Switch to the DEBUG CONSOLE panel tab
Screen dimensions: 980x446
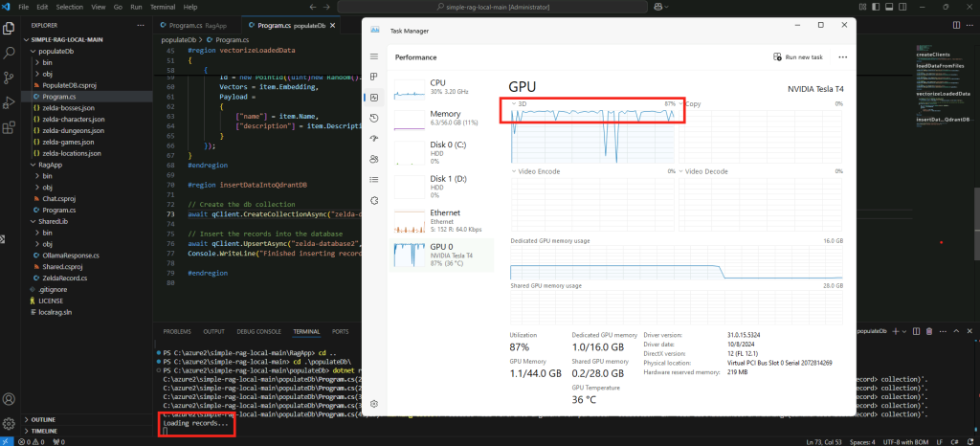(x=258, y=332)
